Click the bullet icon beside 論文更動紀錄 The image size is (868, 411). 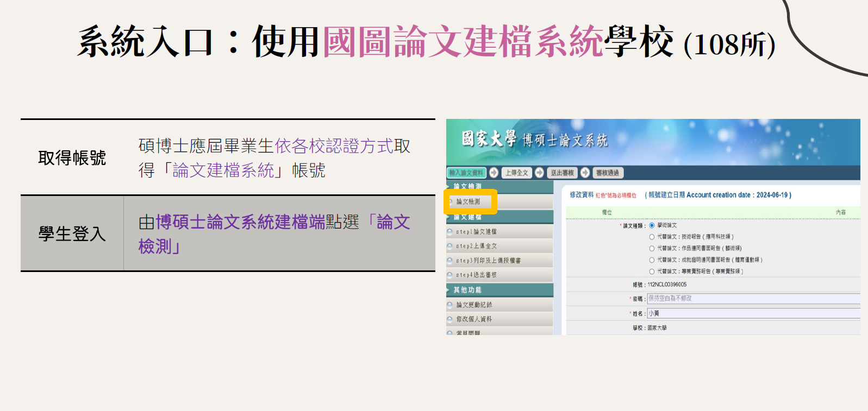pyautogui.click(x=450, y=305)
